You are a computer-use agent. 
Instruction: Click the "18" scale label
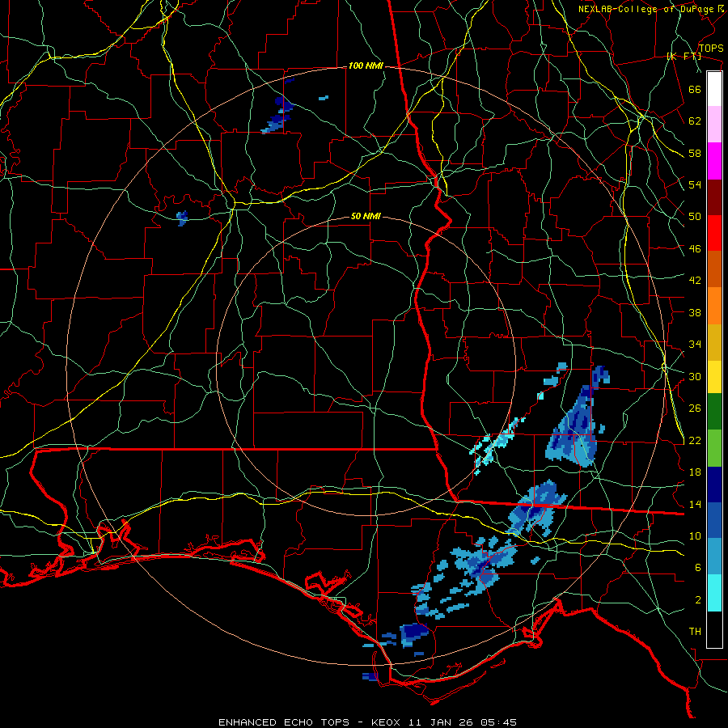[695, 472]
